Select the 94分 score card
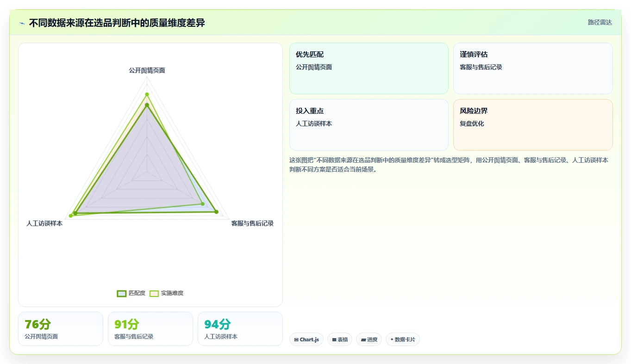The image size is (631, 364). coord(240,329)
